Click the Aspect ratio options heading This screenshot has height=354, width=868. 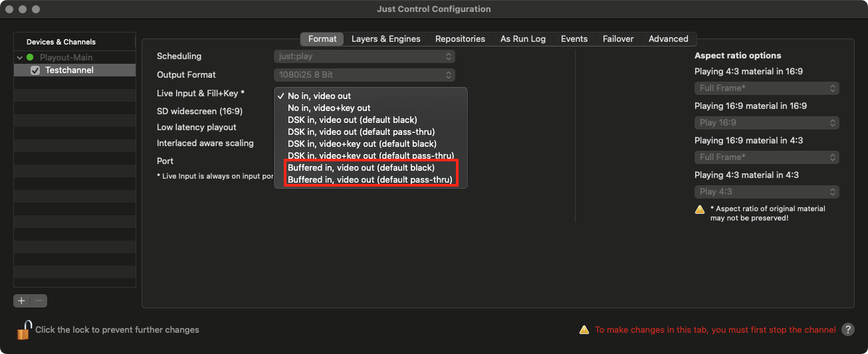(x=738, y=56)
